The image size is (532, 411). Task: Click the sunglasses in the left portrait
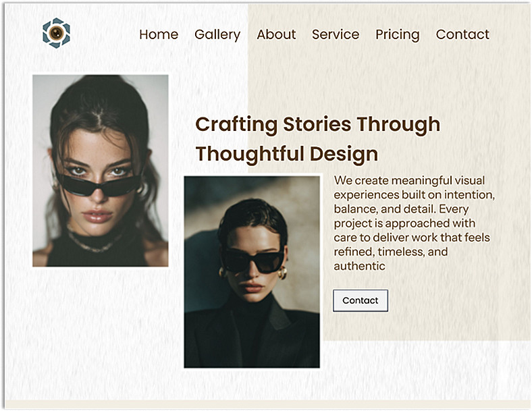pos(99,185)
